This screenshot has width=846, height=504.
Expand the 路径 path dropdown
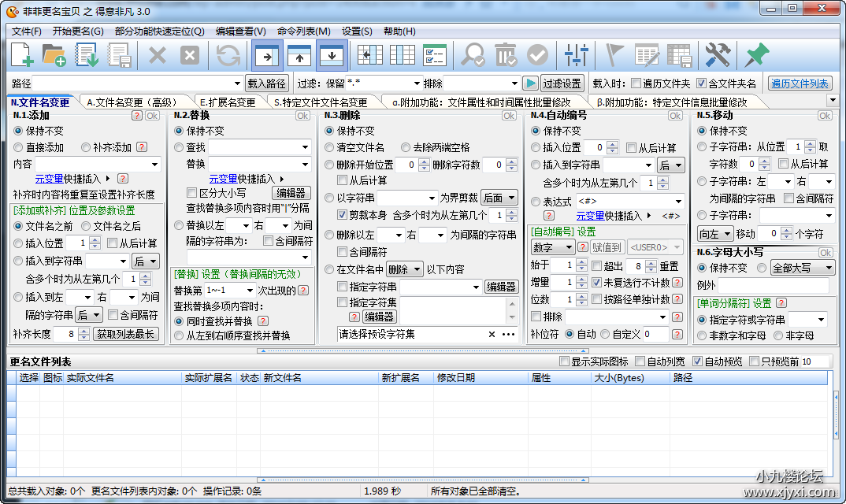point(237,83)
